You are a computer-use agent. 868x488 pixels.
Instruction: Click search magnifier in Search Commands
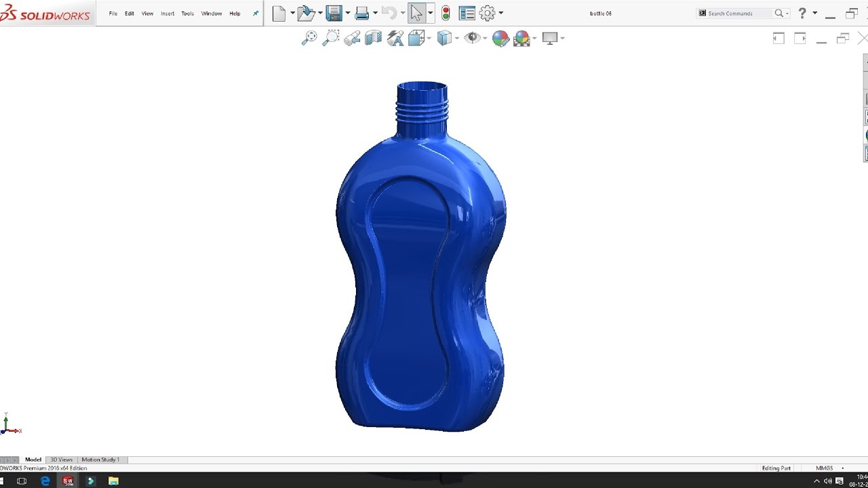click(x=779, y=13)
